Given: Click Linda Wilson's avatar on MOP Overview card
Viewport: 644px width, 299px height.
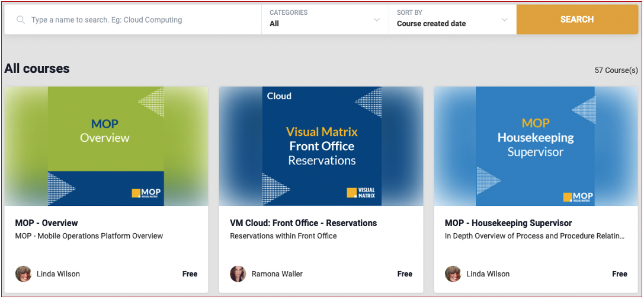Looking at the screenshot, I should pos(24,273).
